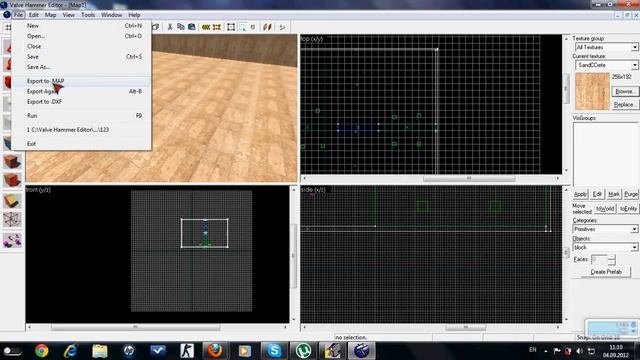
Task: Open the Tools menu
Action: (88, 15)
